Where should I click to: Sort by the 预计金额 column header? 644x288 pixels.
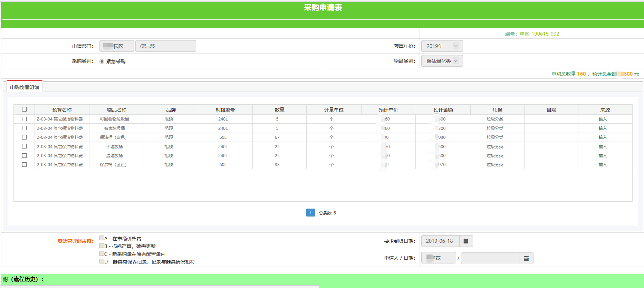443,110
